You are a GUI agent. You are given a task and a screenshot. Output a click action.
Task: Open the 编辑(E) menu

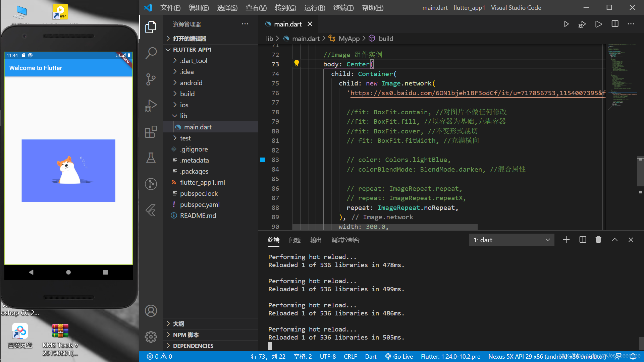(x=199, y=8)
